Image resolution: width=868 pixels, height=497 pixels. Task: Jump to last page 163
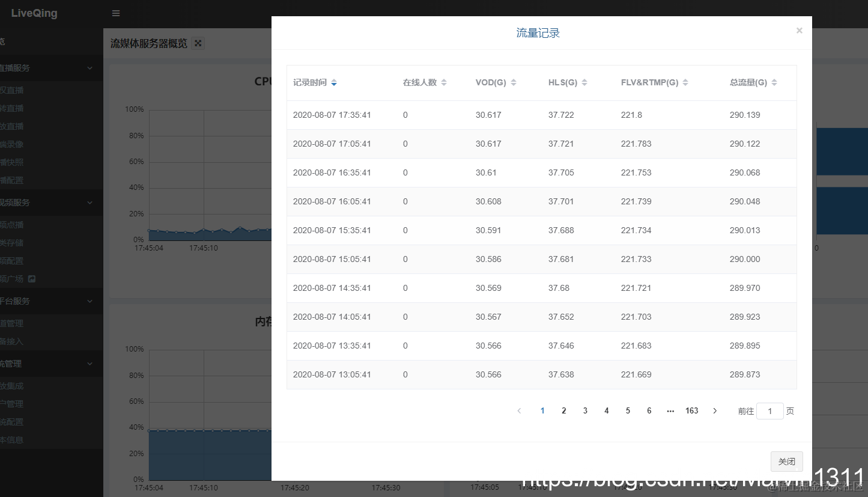click(x=692, y=411)
